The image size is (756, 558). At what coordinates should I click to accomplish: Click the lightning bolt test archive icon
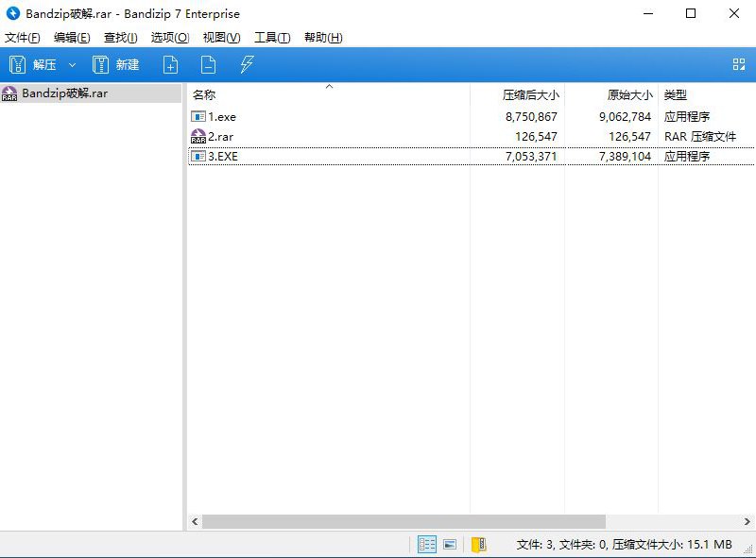pyautogui.click(x=247, y=64)
